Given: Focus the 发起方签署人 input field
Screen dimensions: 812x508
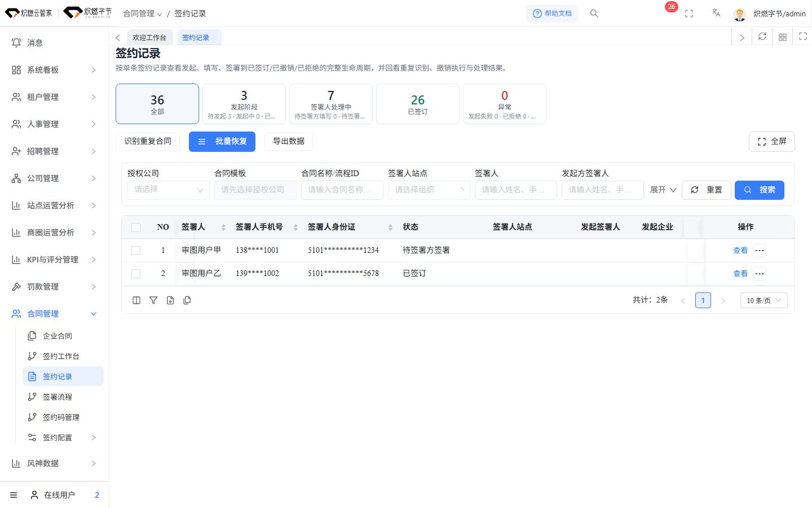Looking at the screenshot, I should (x=603, y=190).
